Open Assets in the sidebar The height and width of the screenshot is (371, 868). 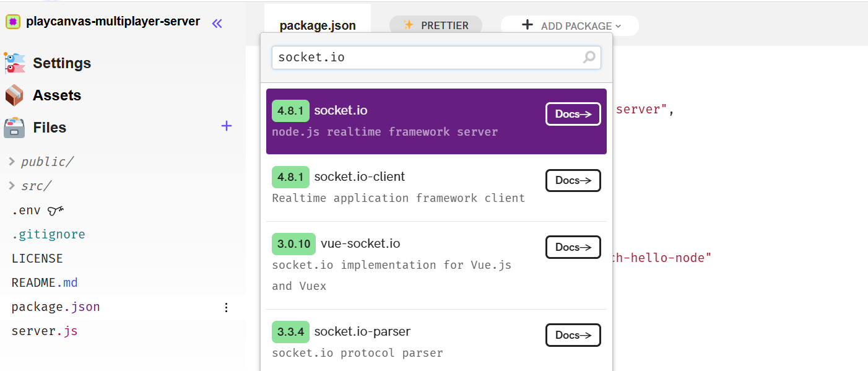(57, 95)
